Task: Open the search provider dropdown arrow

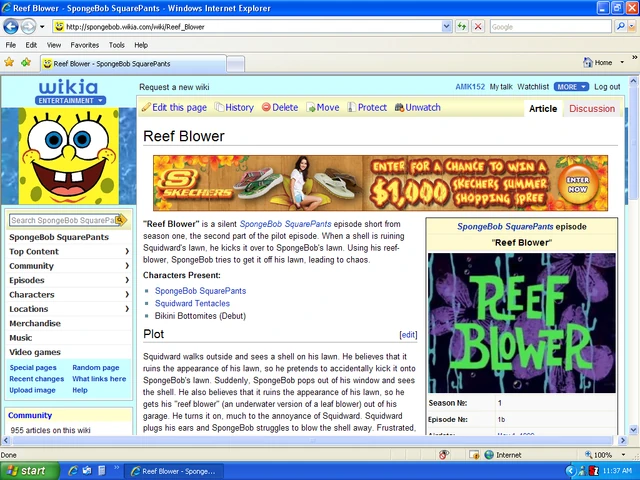Action: tap(632, 27)
